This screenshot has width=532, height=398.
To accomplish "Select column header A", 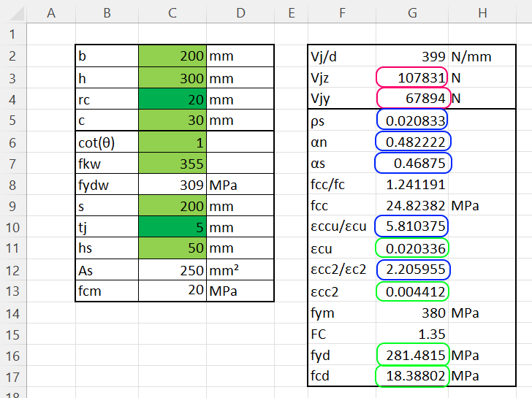I will pos(51,13).
